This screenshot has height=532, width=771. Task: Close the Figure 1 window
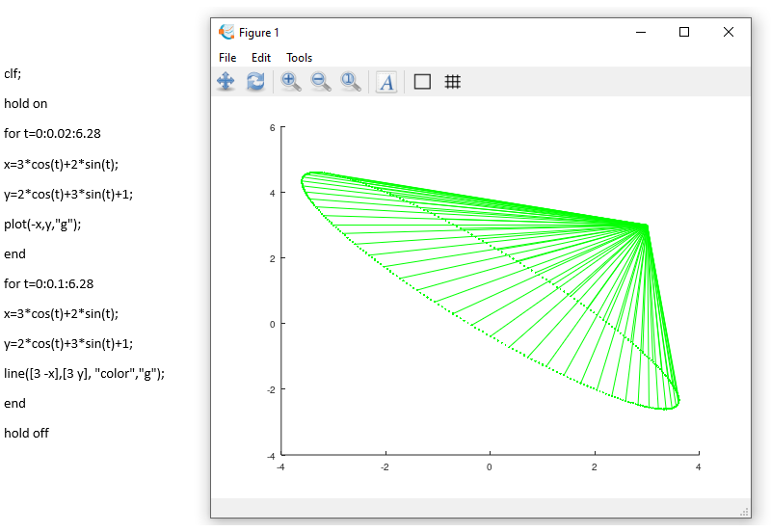coord(729,32)
